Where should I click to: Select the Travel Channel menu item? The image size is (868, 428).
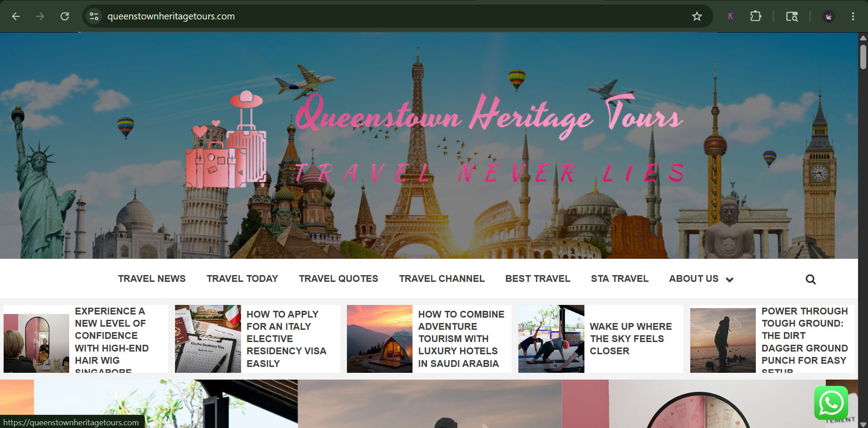point(442,279)
